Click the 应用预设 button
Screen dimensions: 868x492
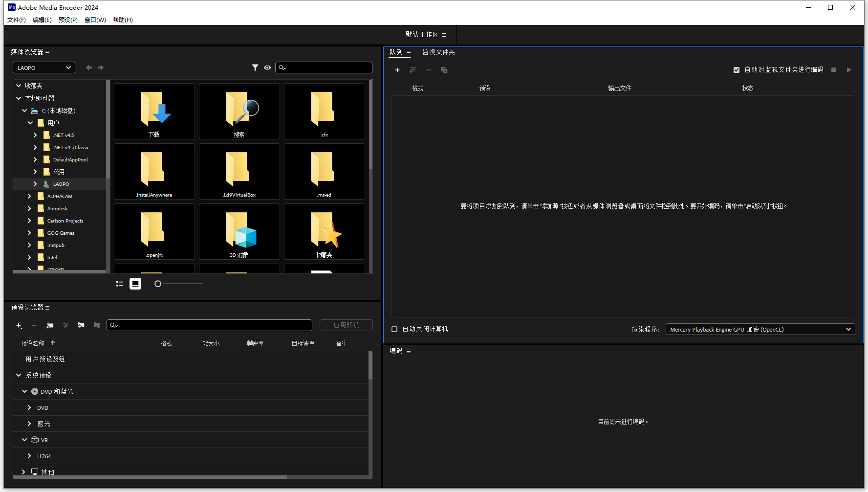346,325
